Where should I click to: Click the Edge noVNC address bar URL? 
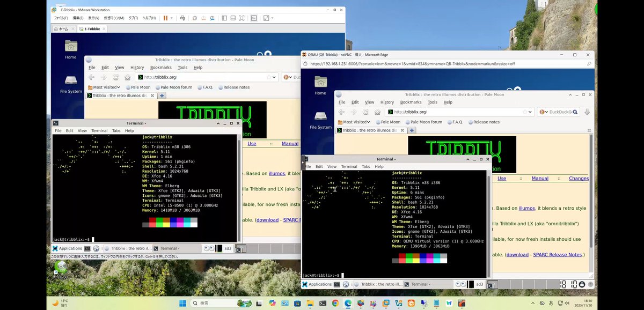click(412, 63)
